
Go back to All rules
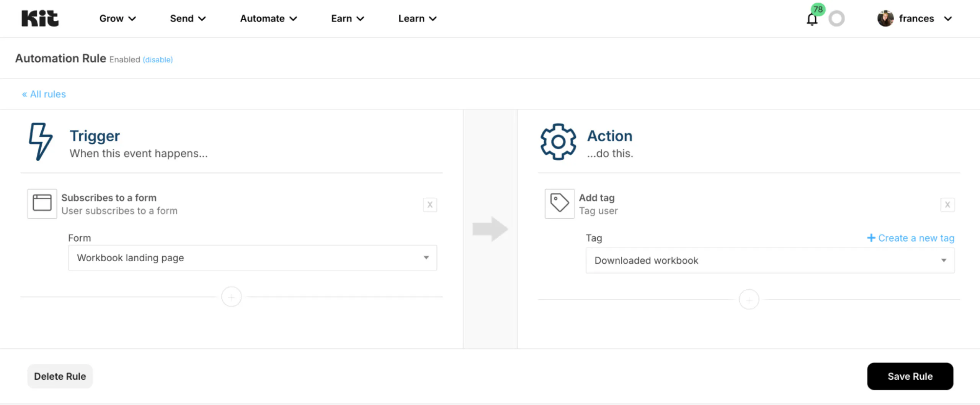pos(44,94)
